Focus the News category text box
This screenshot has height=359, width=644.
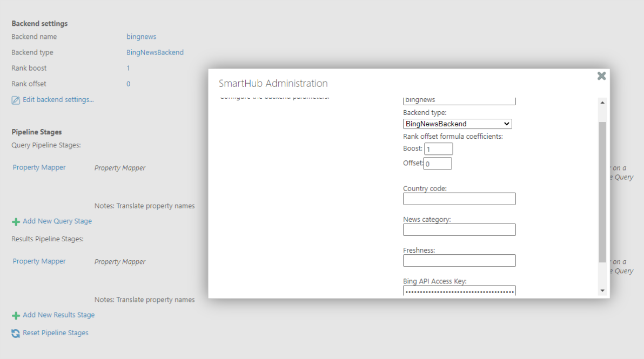(459, 230)
